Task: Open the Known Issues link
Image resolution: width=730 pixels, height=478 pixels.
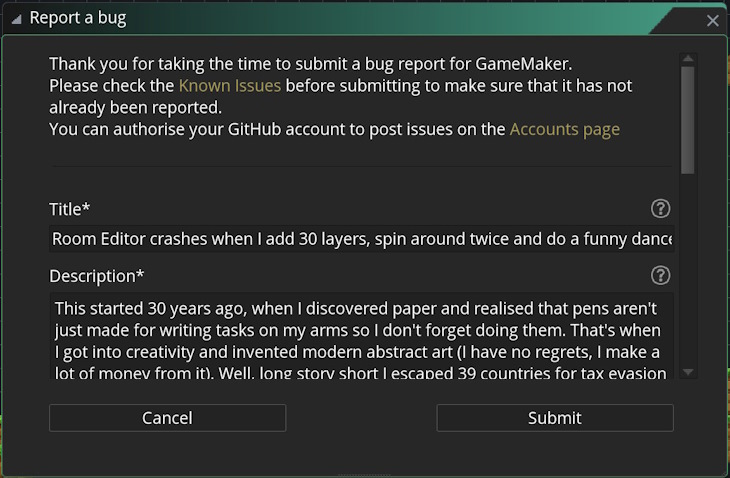Action: [x=229, y=86]
